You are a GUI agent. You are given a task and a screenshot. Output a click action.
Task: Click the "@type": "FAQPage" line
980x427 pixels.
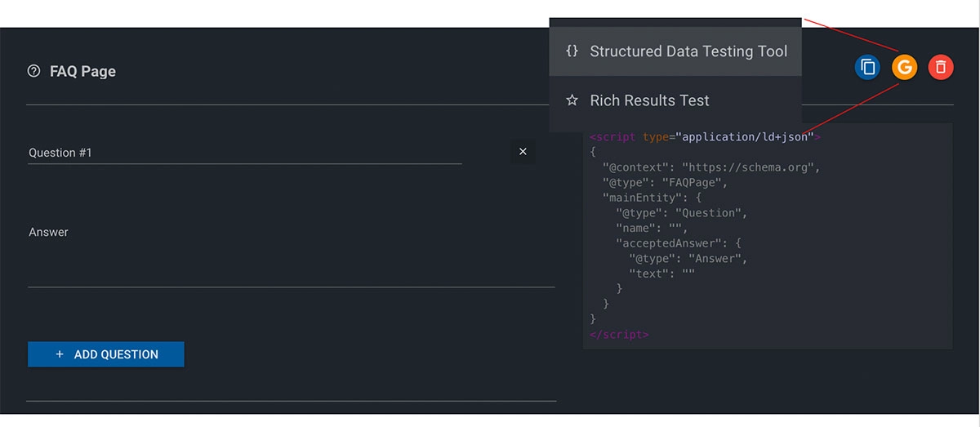pyautogui.click(x=665, y=182)
